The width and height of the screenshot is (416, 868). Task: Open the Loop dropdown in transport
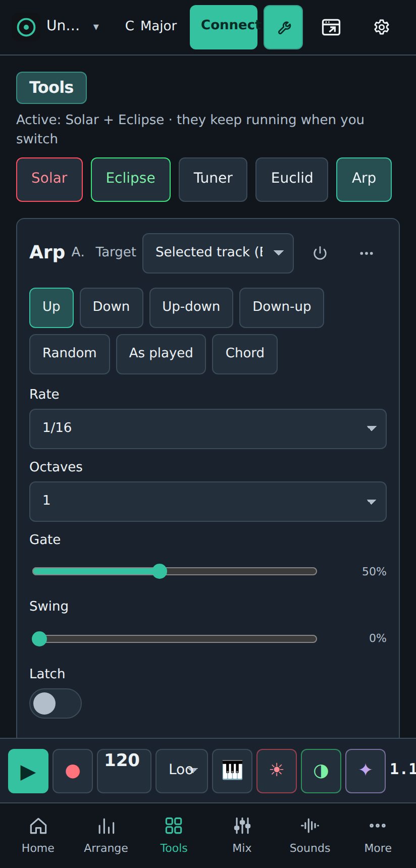pyautogui.click(x=182, y=771)
